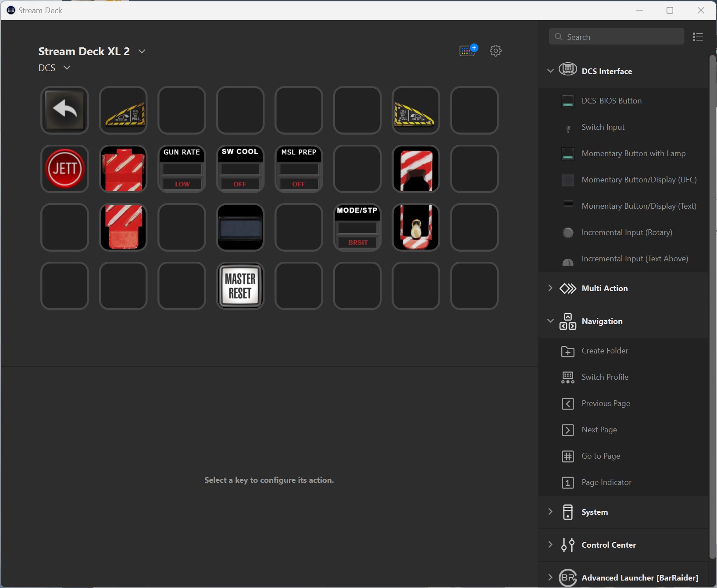Toggle the action list view icon

click(x=698, y=37)
